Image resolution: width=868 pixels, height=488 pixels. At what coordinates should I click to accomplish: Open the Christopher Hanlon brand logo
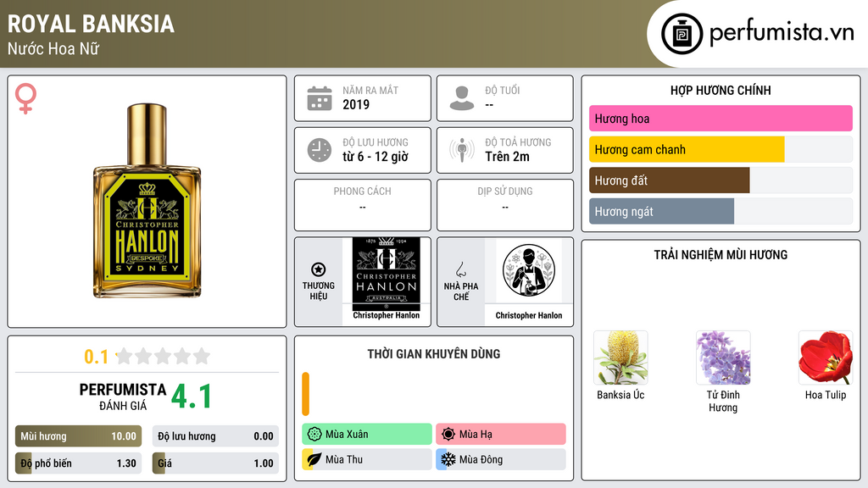387,274
